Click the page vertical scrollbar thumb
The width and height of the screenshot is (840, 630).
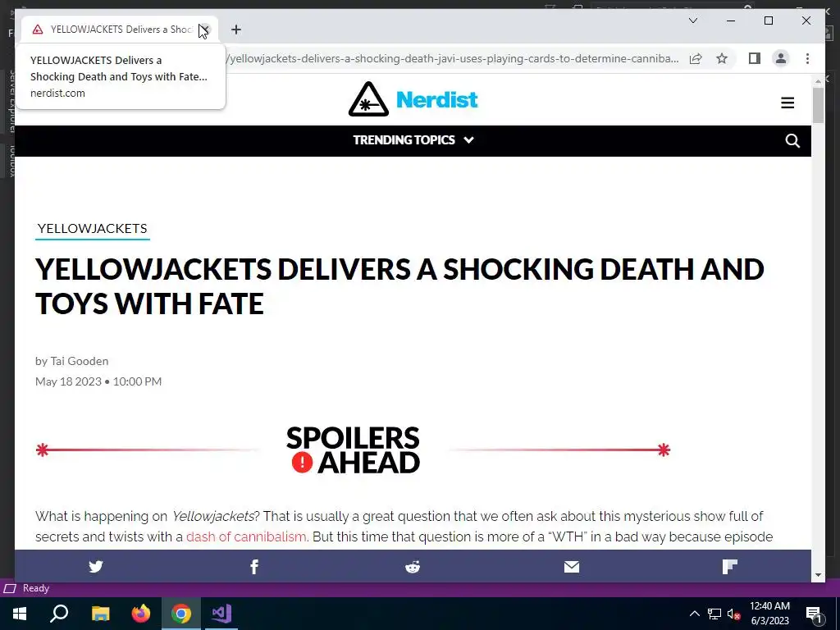coord(818,105)
